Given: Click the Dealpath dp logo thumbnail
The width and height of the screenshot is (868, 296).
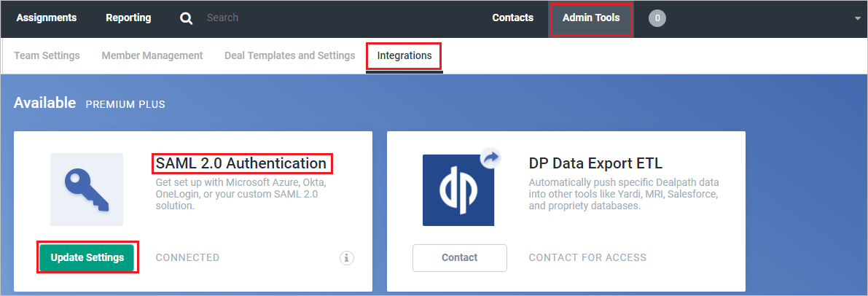Looking at the screenshot, I should [x=458, y=190].
